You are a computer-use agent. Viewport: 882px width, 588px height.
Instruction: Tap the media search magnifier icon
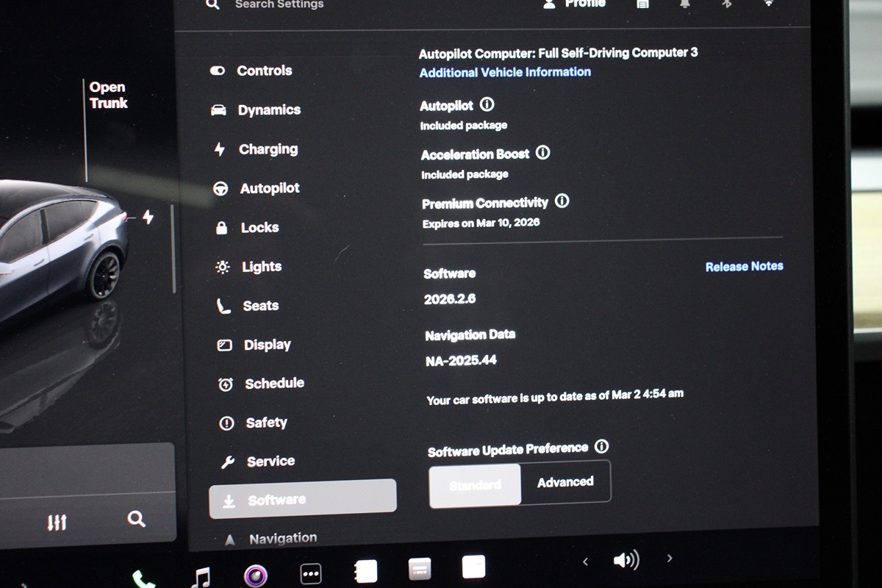tap(136, 519)
